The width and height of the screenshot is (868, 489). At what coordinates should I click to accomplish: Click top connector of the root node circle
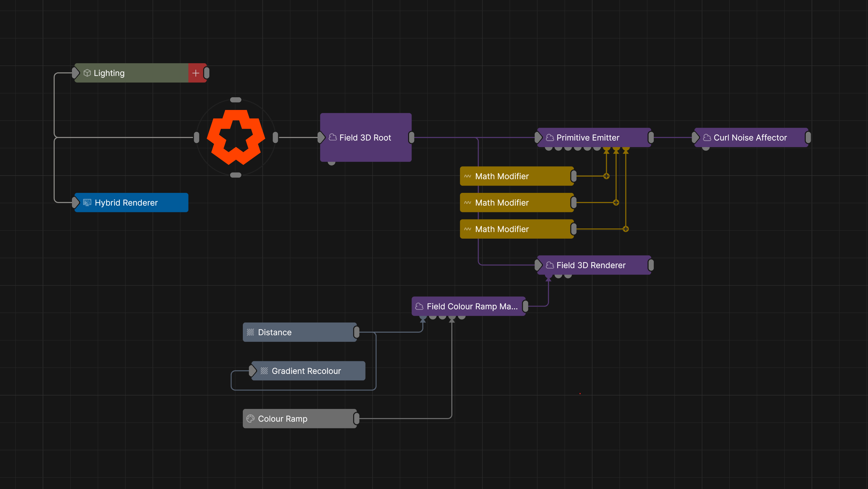click(x=236, y=100)
